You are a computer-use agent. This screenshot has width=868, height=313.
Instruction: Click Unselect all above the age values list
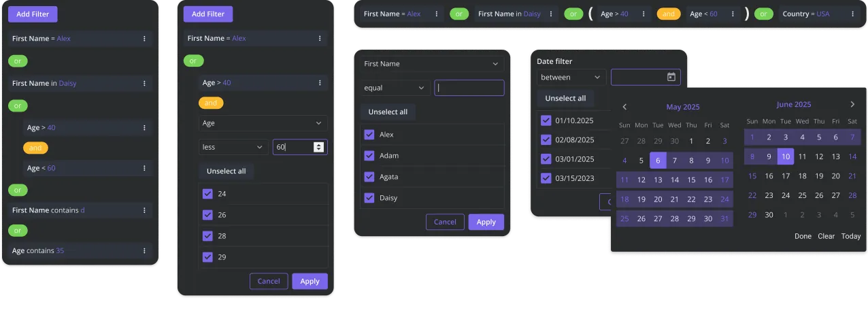[x=227, y=171]
